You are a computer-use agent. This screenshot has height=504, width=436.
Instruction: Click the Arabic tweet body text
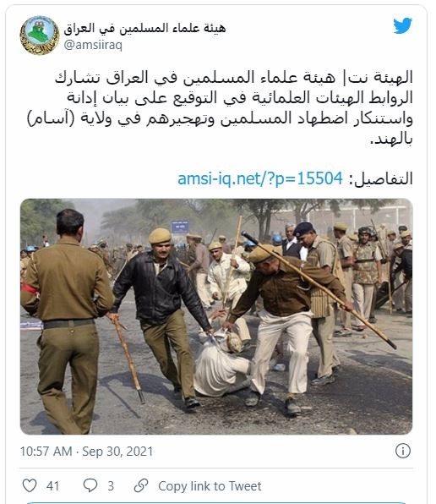[x=220, y=107]
